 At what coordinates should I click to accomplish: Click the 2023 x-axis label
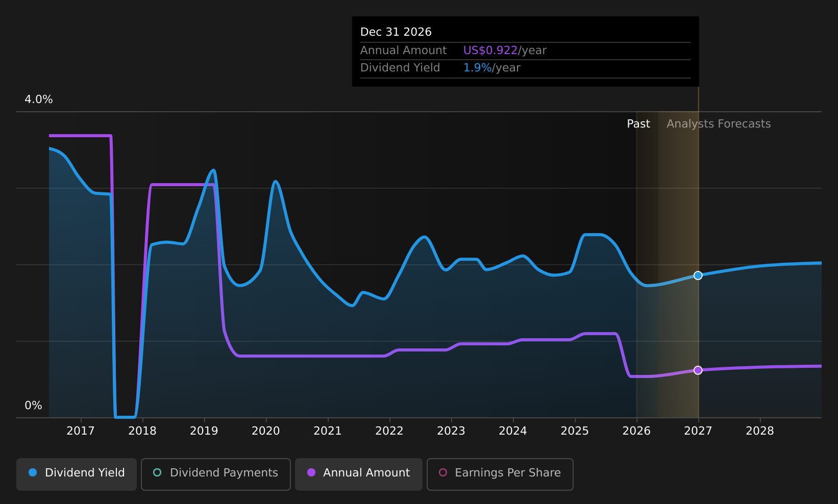[x=451, y=431]
